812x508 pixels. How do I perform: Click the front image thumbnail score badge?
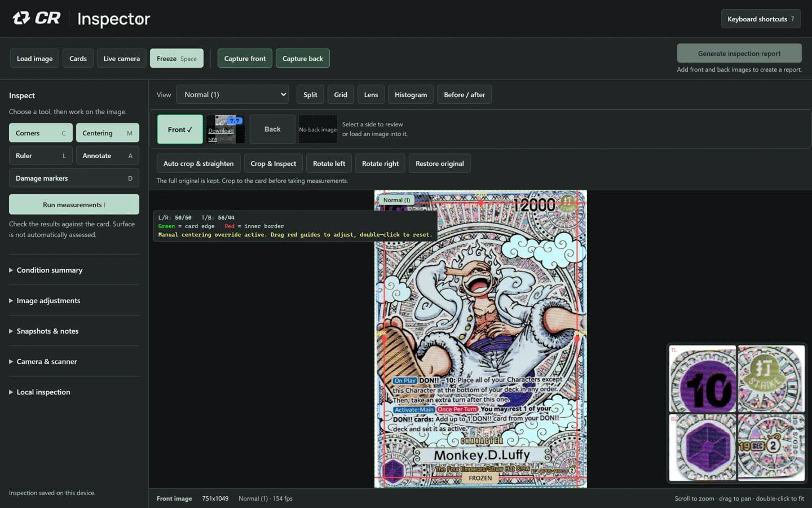tap(235, 120)
